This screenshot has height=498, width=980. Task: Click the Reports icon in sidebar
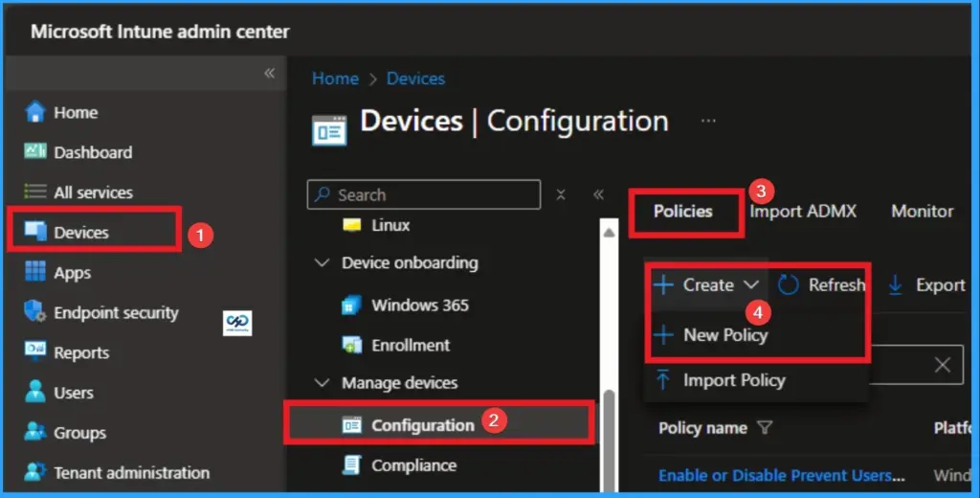35,351
